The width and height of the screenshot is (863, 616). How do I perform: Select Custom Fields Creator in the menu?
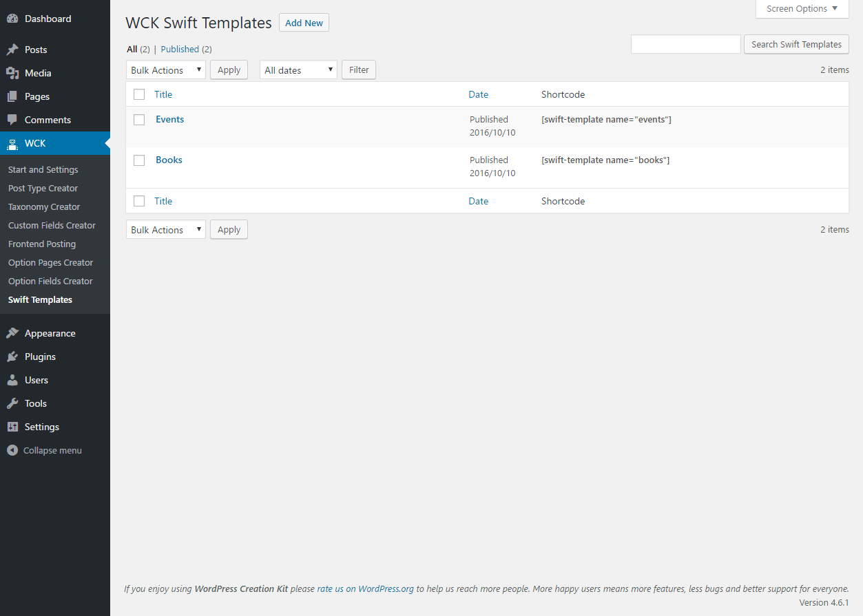pos(52,225)
